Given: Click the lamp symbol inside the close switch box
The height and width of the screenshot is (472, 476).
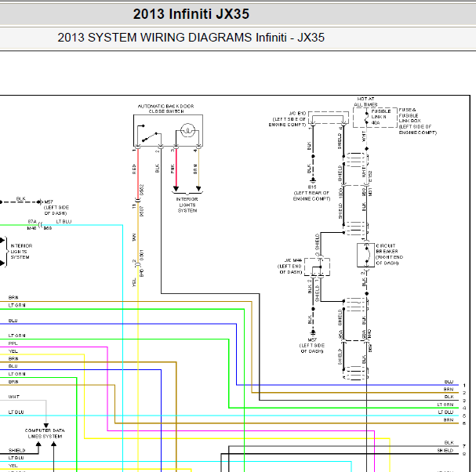Looking at the screenshot, I should [x=187, y=130].
